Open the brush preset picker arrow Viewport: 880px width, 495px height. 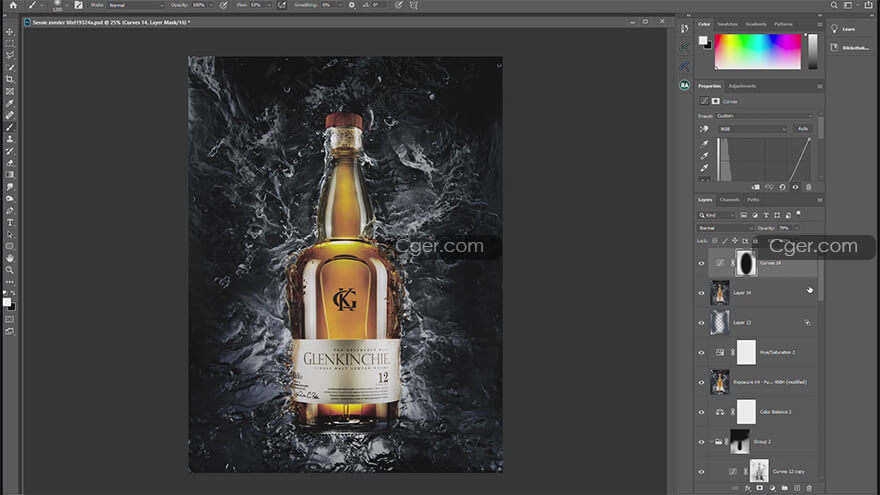67,5
